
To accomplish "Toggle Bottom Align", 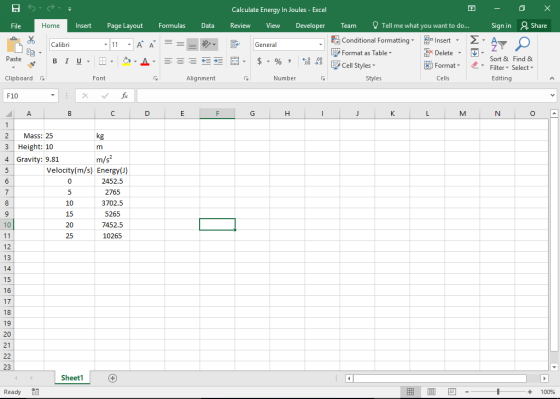I will tap(192, 44).
